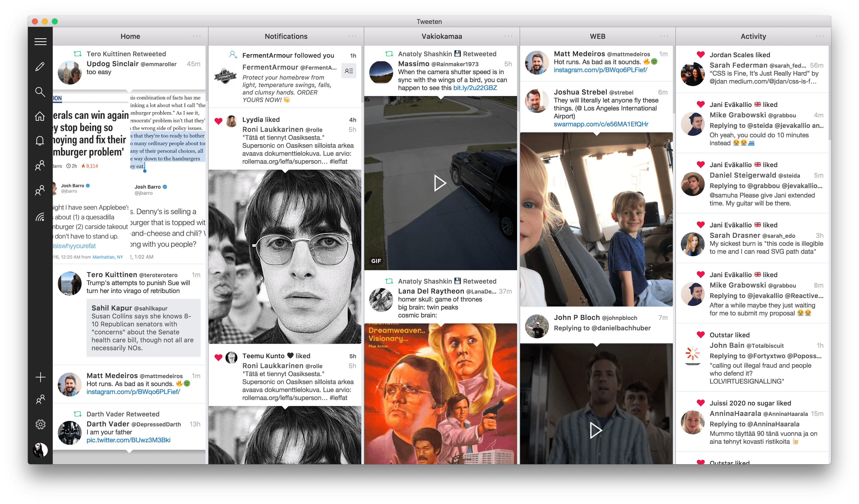Add a column with plus icon
Screen dimensions: 859x504
pyautogui.click(x=40, y=377)
